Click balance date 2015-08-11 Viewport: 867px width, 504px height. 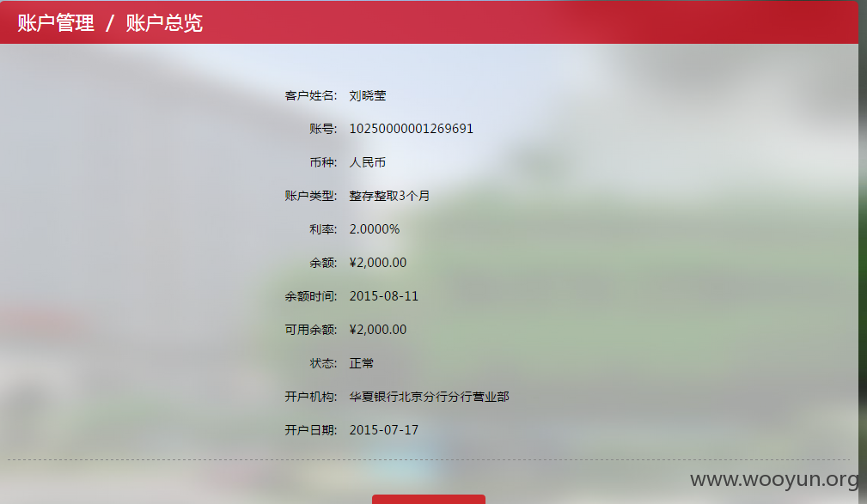click(384, 296)
